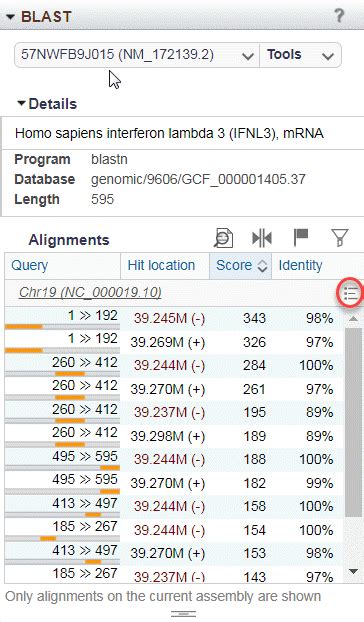This screenshot has width=364, height=622.
Task: Collapse the BLAST panel triangle
Action: point(10,17)
